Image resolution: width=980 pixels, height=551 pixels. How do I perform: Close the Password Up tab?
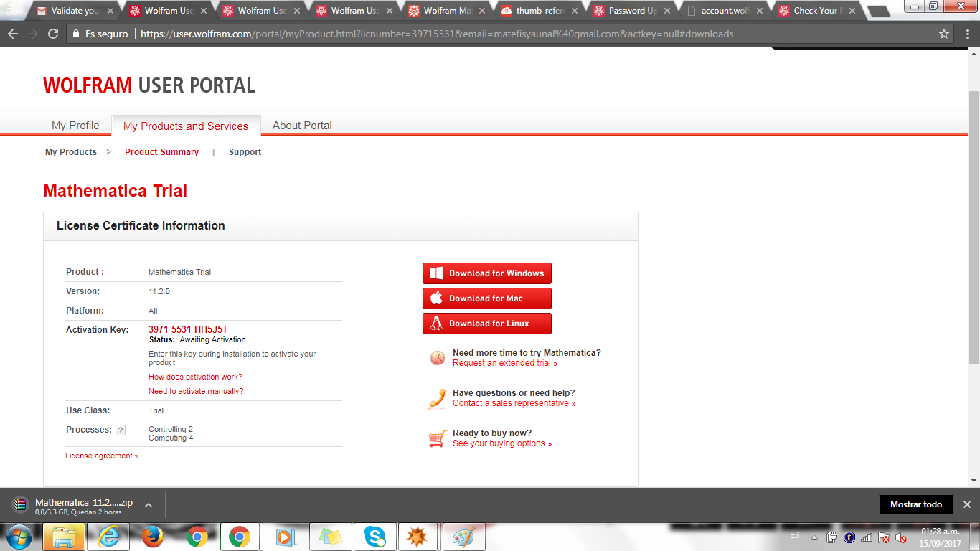pos(666,11)
